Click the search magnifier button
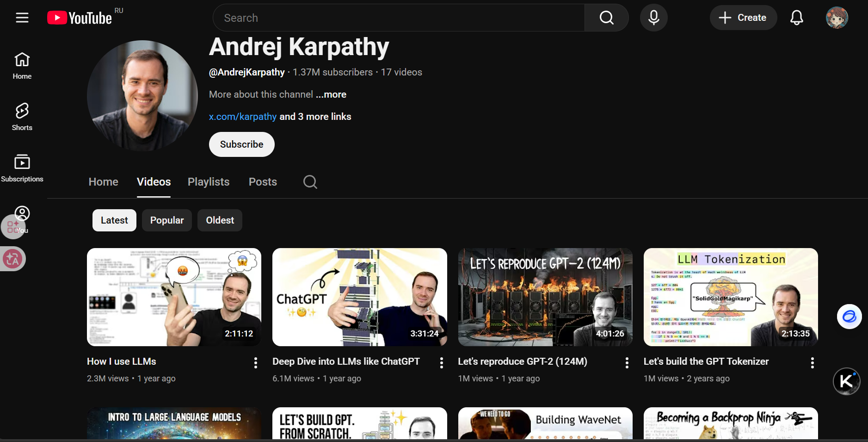Viewport: 868px width, 442px height. (606, 18)
